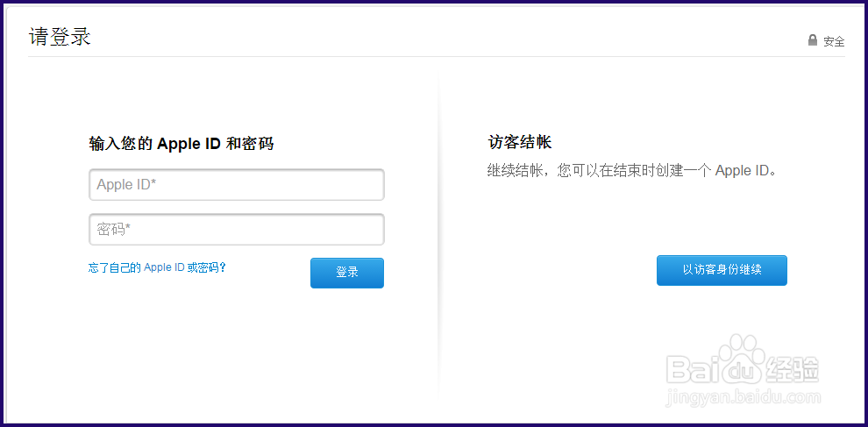Click the 输入您的 Apple ID 和密码 heading

pos(181,144)
